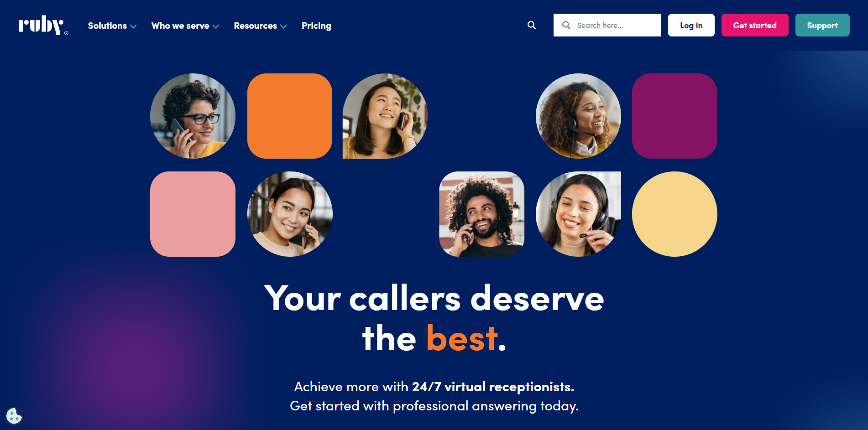868x430 pixels.
Task: Click the purple rounded square tile
Action: 675,116
